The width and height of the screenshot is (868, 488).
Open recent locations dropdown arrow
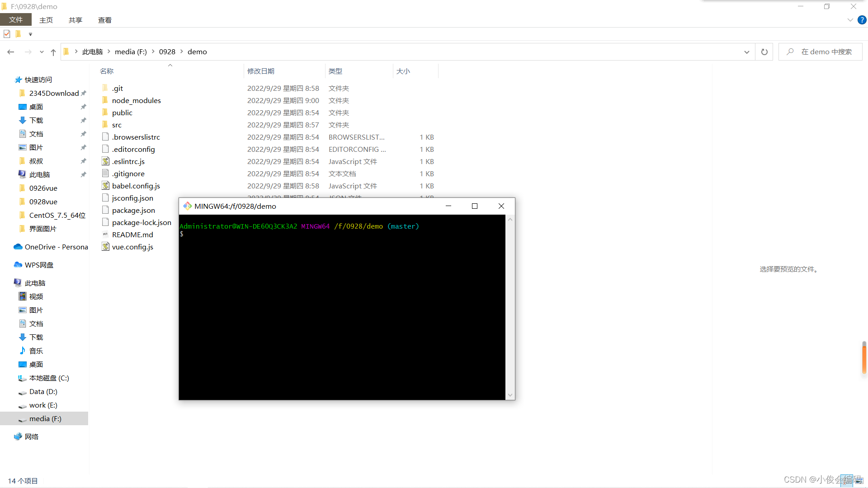(42, 52)
